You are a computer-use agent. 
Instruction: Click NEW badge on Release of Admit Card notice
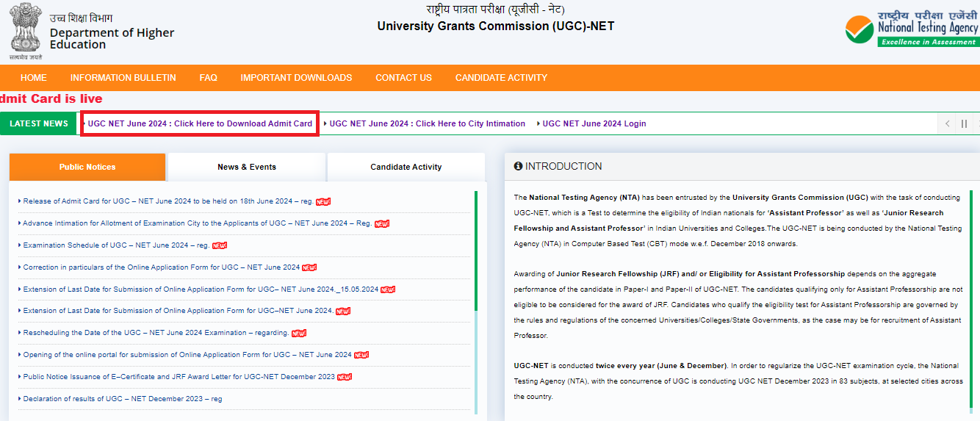point(324,201)
